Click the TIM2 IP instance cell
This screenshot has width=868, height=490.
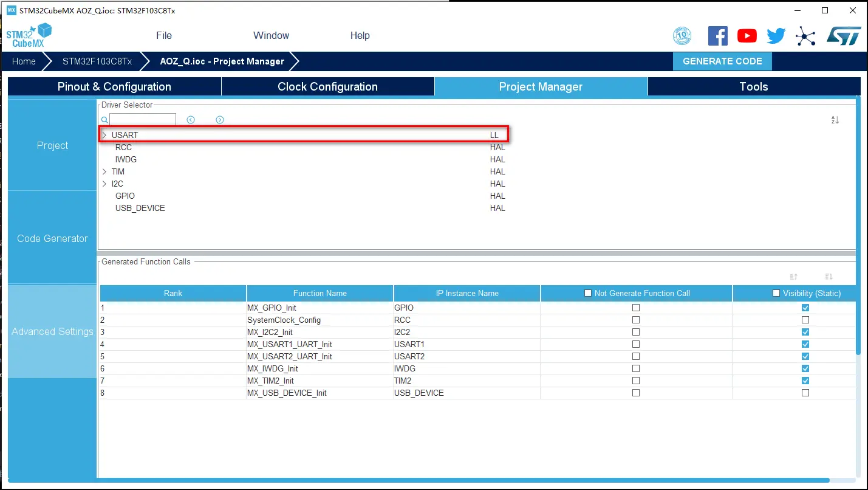pyautogui.click(x=467, y=381)
